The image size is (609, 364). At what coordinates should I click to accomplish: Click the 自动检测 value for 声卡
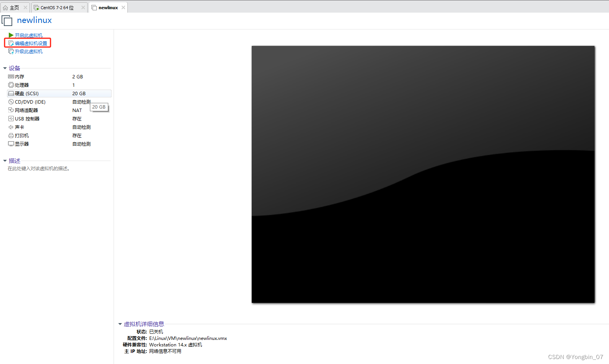81,127
